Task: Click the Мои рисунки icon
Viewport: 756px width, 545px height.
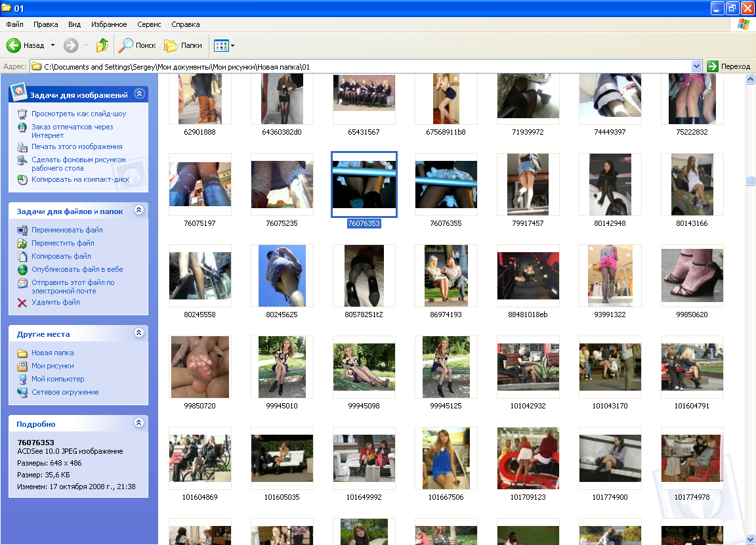Action: point(22,366)
